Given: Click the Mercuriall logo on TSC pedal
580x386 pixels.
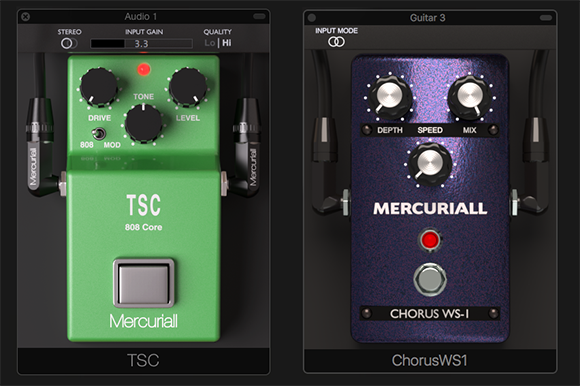Looking at the screenshot, I should pyautogui.click(x=144, y=321).
